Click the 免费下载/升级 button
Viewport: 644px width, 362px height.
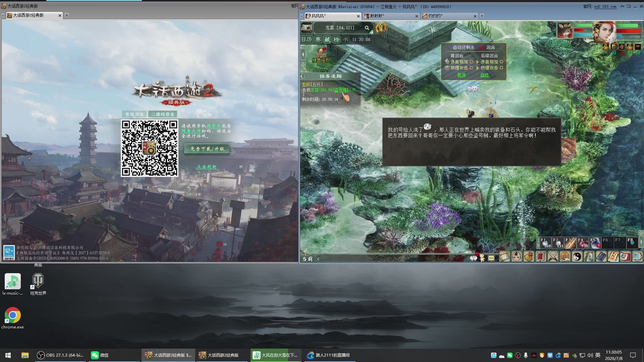(207, 149)
